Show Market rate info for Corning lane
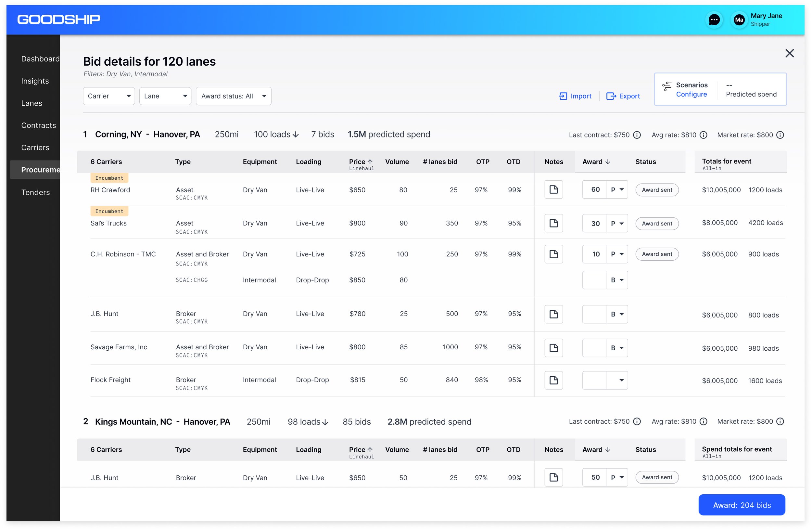The image size is (812, 530). click(780, 135)
